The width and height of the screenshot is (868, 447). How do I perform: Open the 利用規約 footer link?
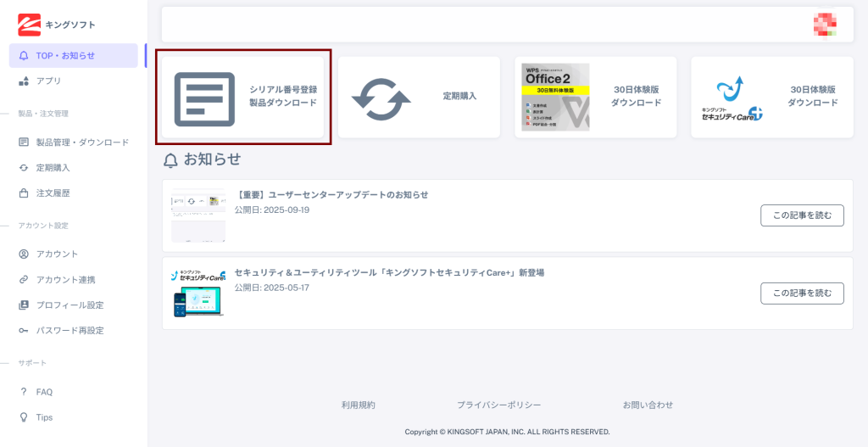point(359,405)
